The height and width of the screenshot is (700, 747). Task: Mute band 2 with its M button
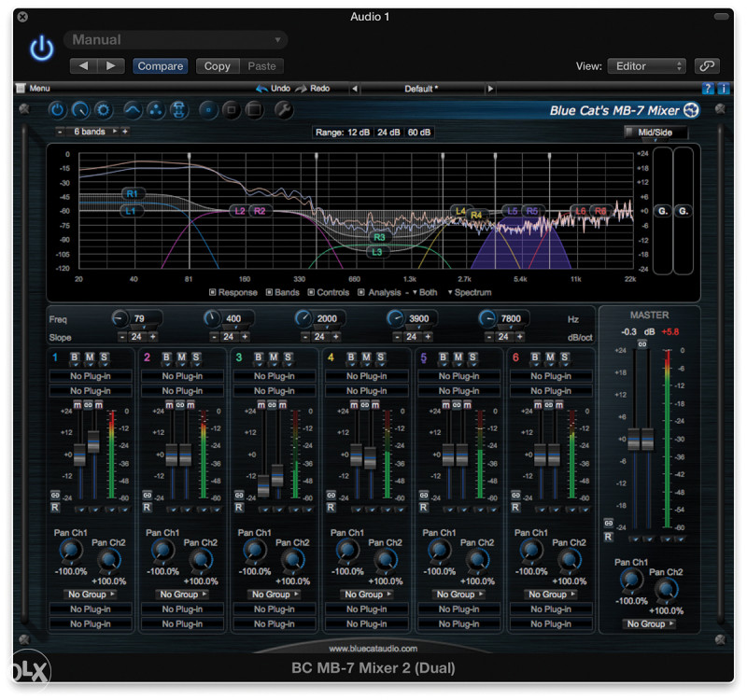pos(181,357)
